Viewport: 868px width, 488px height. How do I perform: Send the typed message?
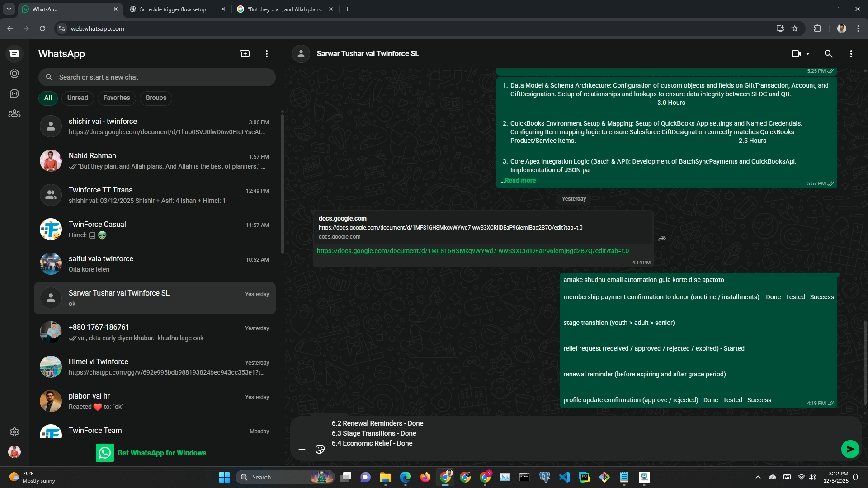[x=850, y=449]
